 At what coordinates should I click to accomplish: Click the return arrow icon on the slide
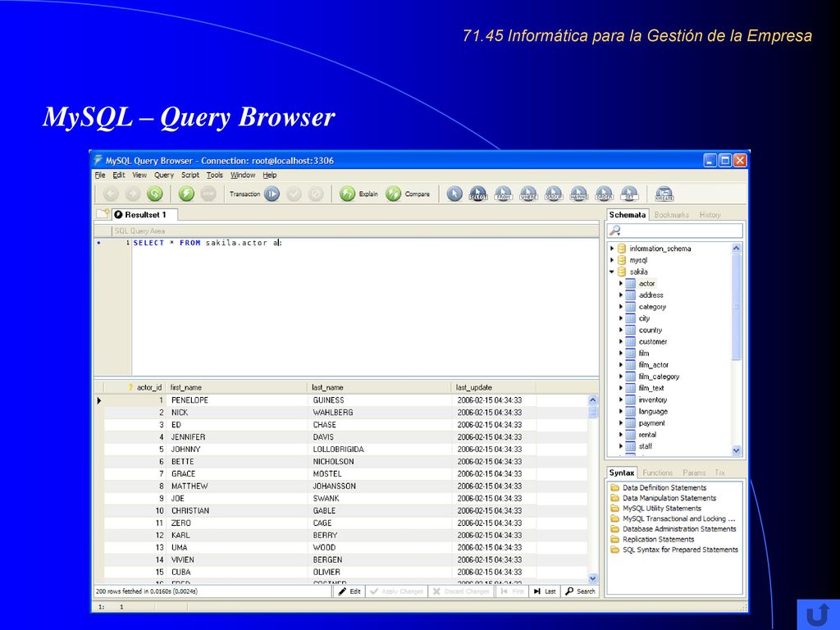[x=818, y=614]
